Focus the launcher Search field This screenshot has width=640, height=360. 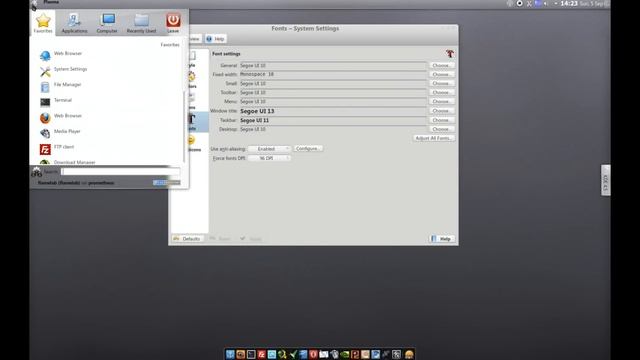[120, 172]
